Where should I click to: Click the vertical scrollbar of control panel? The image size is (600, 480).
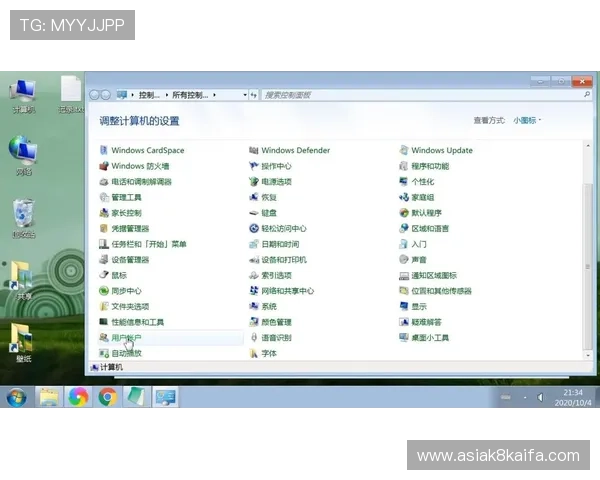[x=588, y=266]
